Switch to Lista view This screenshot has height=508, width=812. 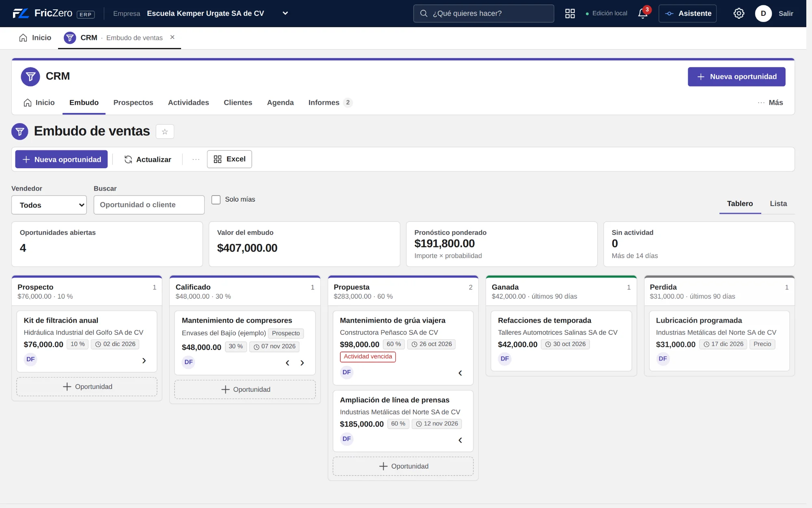(778, 204)
